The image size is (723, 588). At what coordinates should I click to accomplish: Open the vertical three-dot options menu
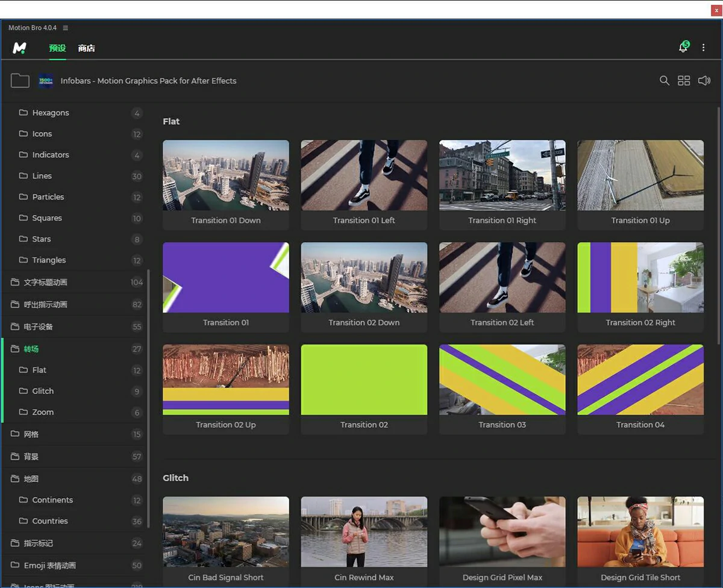click(703, 48)
